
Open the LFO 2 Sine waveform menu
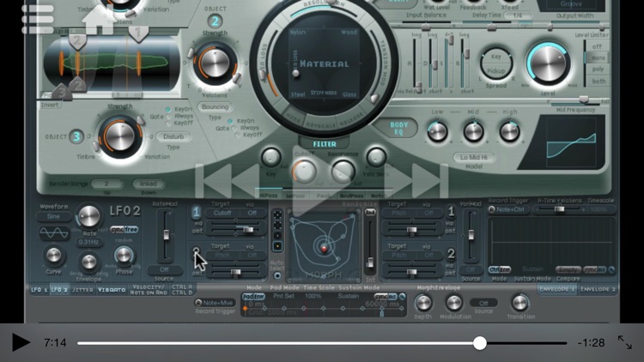pyautogui.click(x=53, y=216)
